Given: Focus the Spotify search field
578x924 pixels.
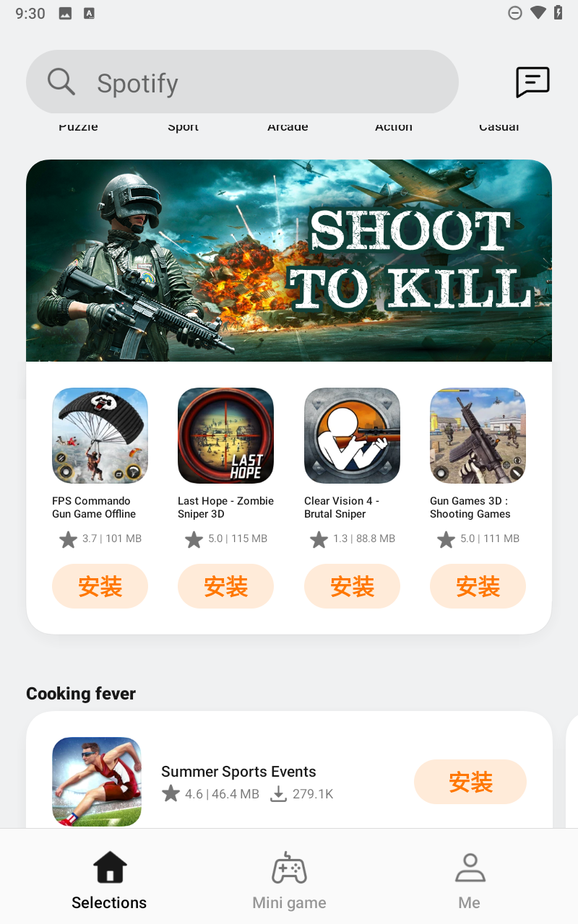Looking at the screenshot, I should [242, 82].
